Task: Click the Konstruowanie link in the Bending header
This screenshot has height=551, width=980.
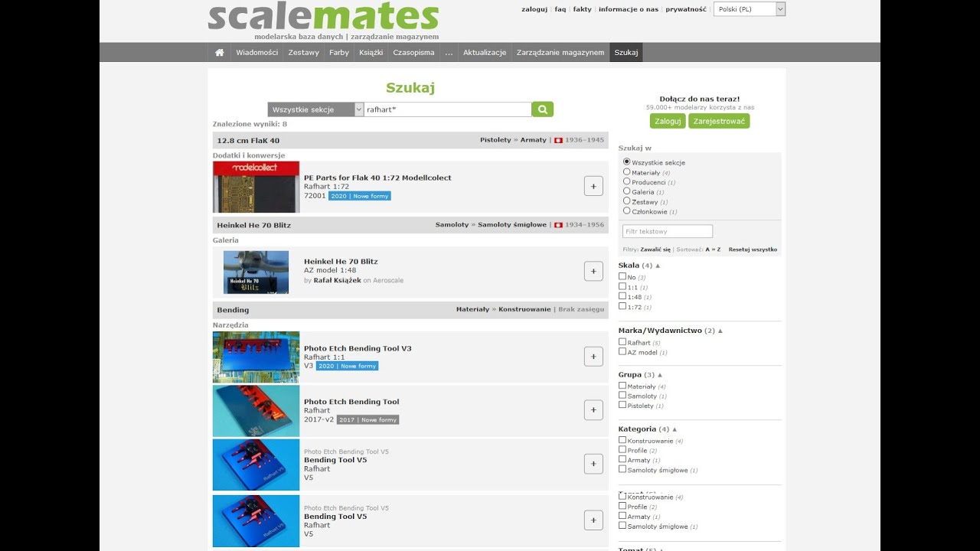Action: tap(524, 309)
